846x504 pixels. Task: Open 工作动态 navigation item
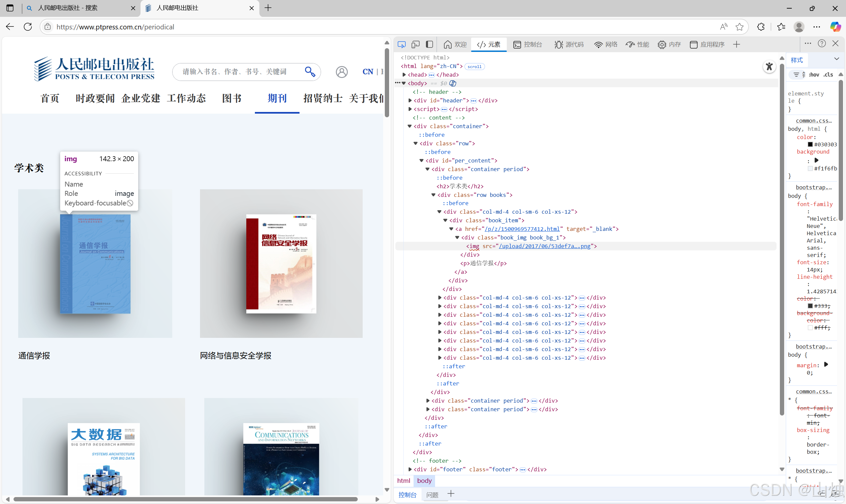point(186,98)
